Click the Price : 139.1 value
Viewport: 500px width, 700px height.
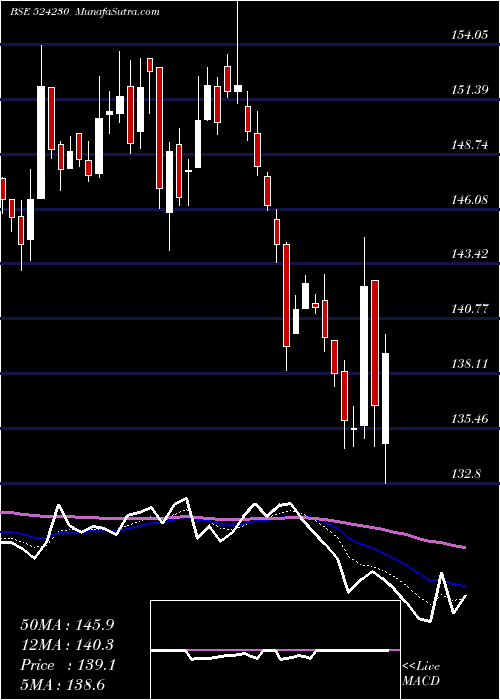68,665
